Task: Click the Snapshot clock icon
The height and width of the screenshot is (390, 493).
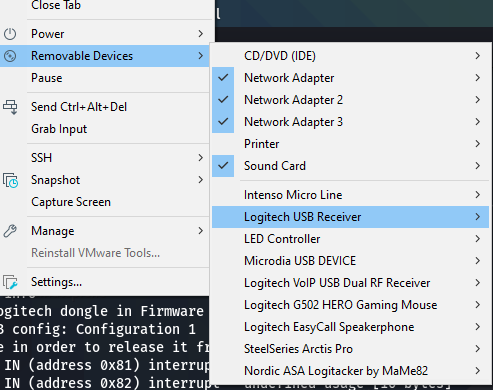Action: point(10,180)
